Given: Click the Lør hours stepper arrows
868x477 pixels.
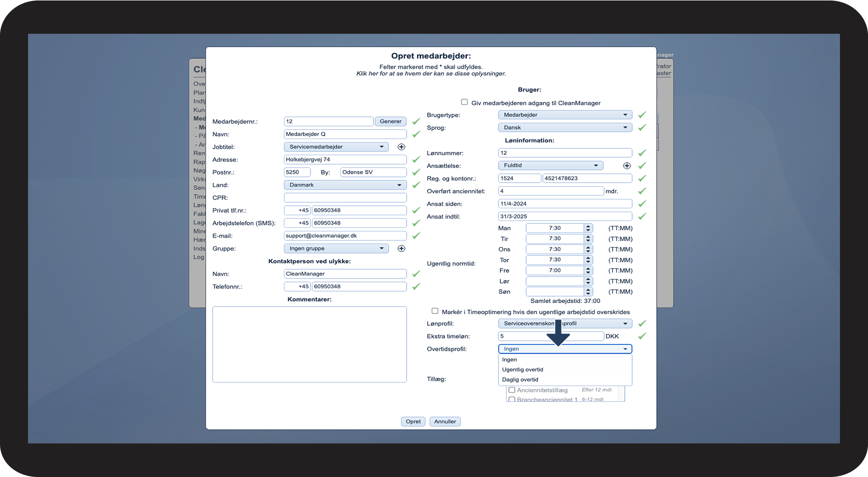Looking at the screenshot, I should point(588,281).
